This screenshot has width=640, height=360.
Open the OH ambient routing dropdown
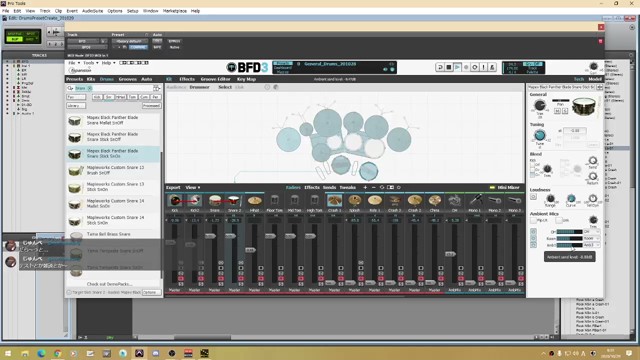pyautogui.click(x=591, y=231)
